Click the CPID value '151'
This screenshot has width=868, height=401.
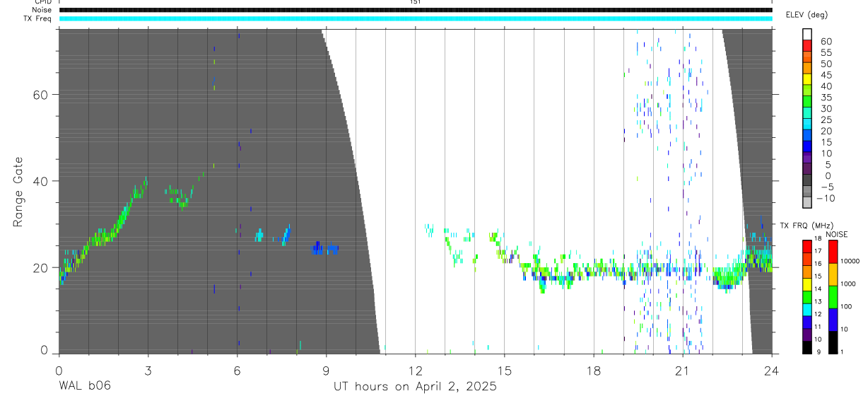[x=415, y=2]
